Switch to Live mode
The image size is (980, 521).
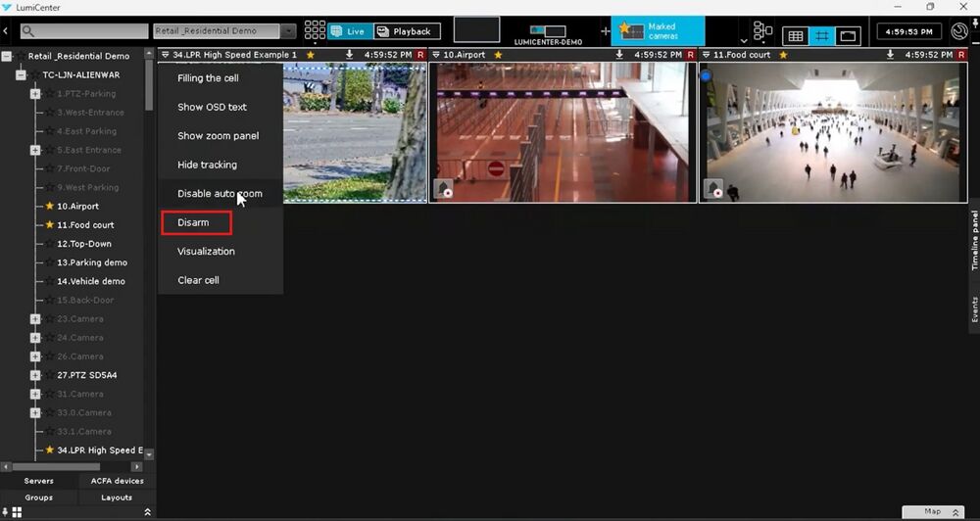348,31
